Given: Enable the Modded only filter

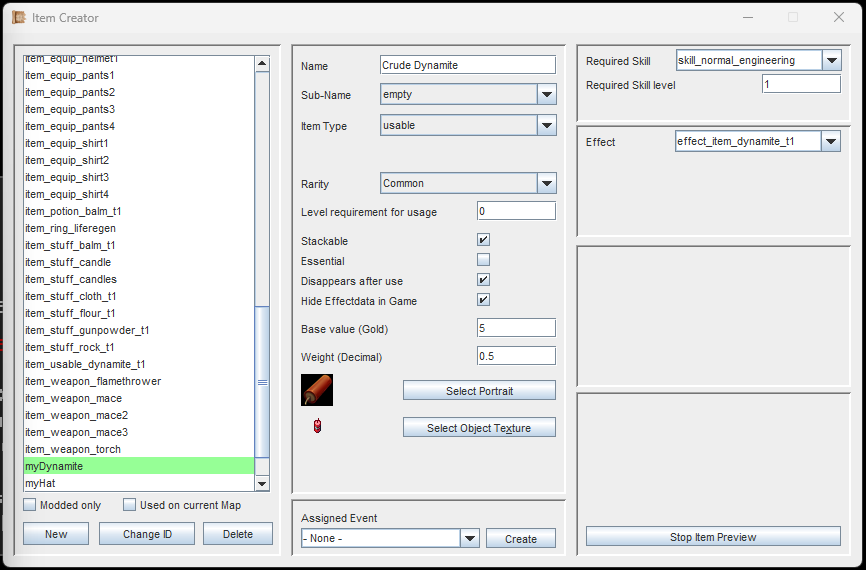Looking at the screenshot, I should [x=30, y=505].
